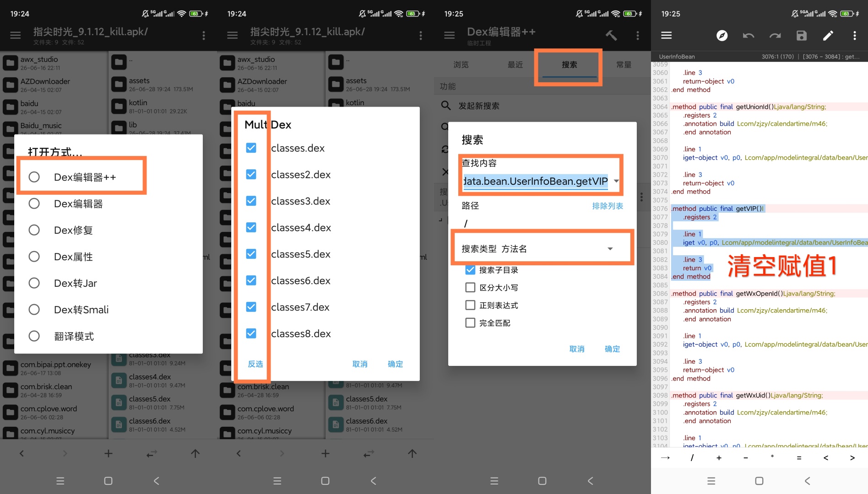
Task: Enable the 完全匹配 checkbox
Action: click(470, 323)
